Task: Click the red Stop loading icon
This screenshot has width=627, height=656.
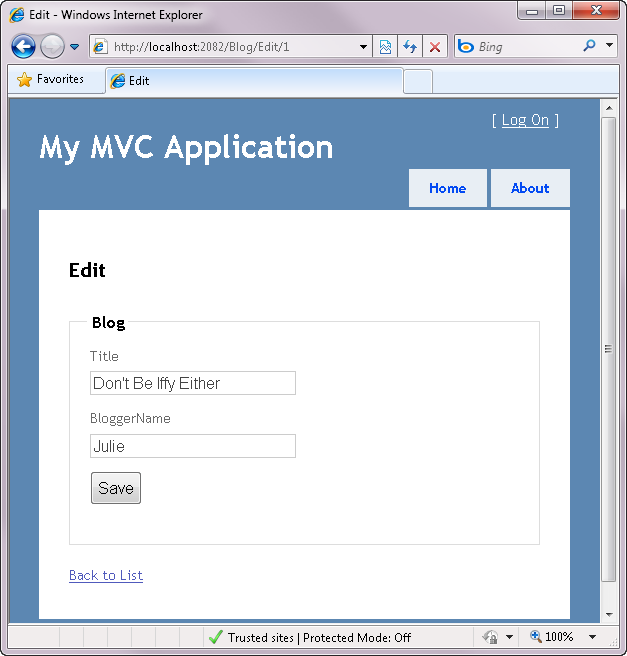Action: click(x=435, y=47)
